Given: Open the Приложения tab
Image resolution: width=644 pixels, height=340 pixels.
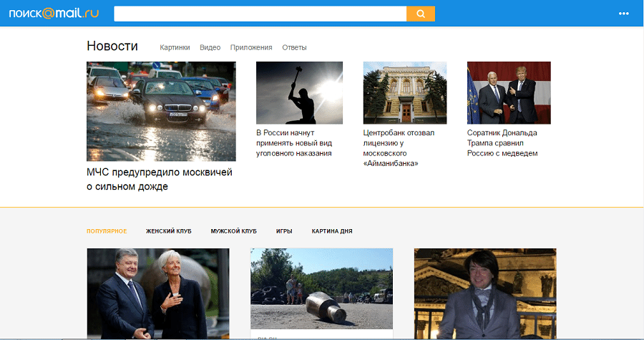Looking at the screenshot, I should 251,48.
